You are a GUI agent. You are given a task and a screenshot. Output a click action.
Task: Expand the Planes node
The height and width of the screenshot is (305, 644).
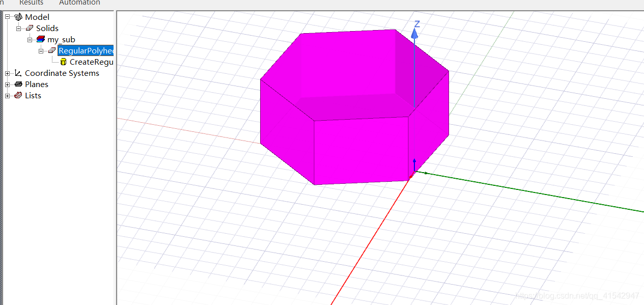(x=8, y=84)
